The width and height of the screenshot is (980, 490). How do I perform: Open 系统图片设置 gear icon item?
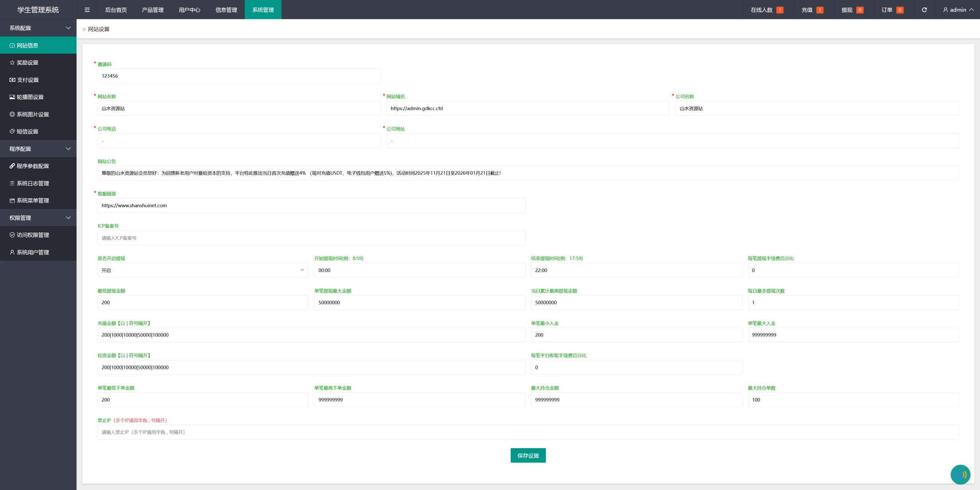coord(33,114)
